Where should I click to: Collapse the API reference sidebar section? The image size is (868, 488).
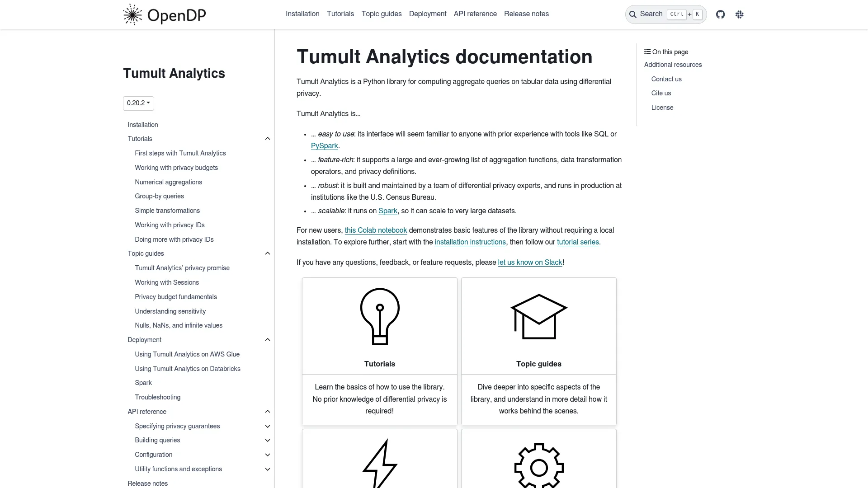(x=268, y=412)
